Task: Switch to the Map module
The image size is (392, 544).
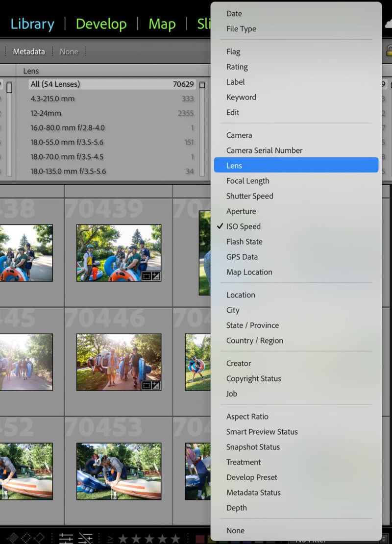Action: coord(162,24)
